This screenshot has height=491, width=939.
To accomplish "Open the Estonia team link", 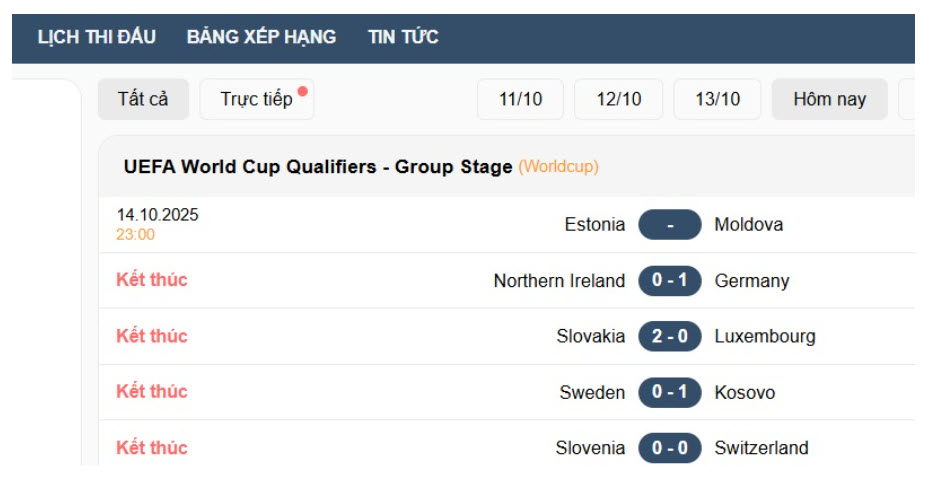I will (x=594, y=225).
